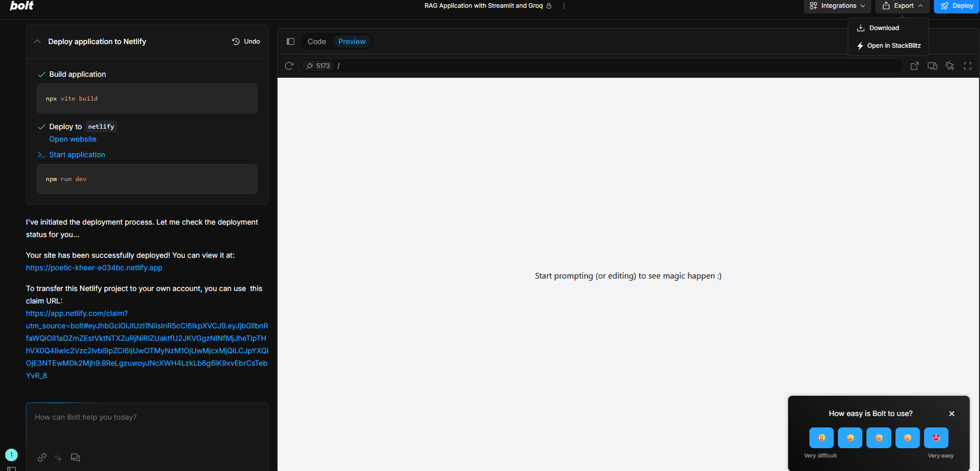Rate Bolt as Very difficult emoji

821,438
